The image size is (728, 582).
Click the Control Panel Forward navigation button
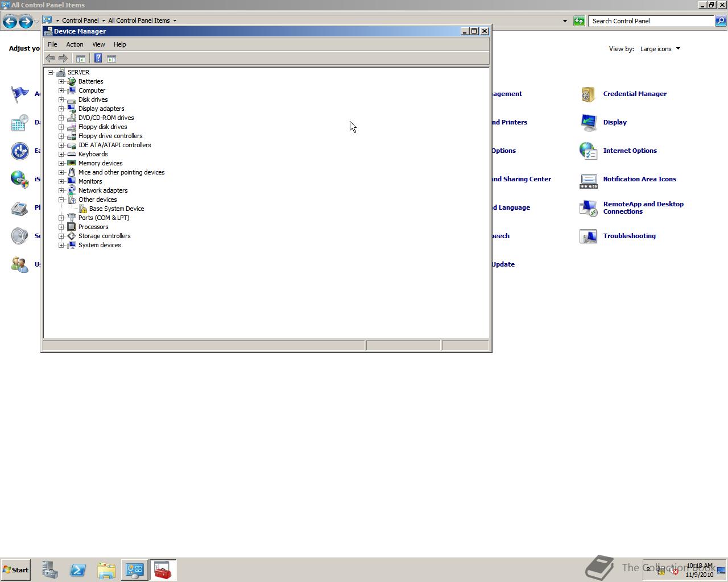pos(26,22)
